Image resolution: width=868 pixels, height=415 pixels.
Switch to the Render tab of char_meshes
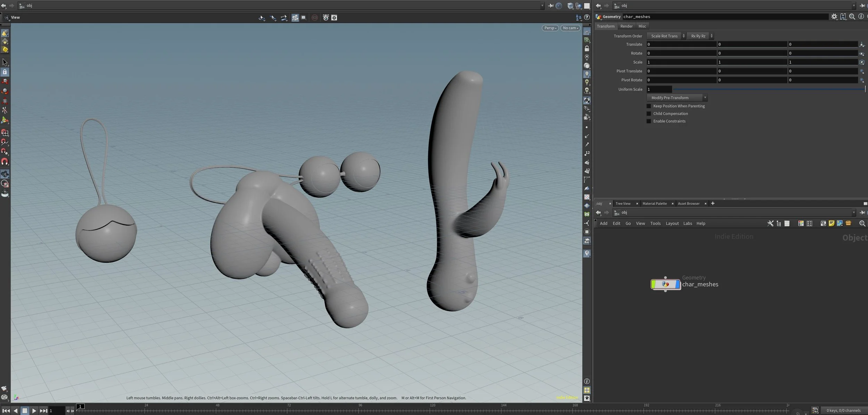click(x=626, y=26)
